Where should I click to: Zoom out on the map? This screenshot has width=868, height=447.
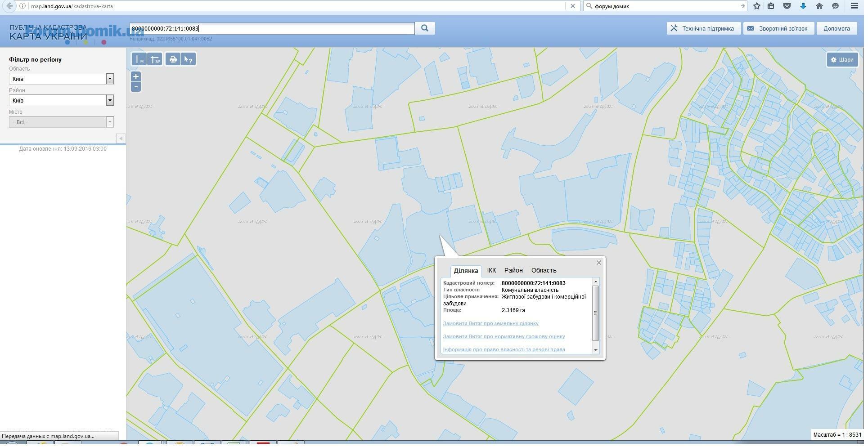coord(136,87)
